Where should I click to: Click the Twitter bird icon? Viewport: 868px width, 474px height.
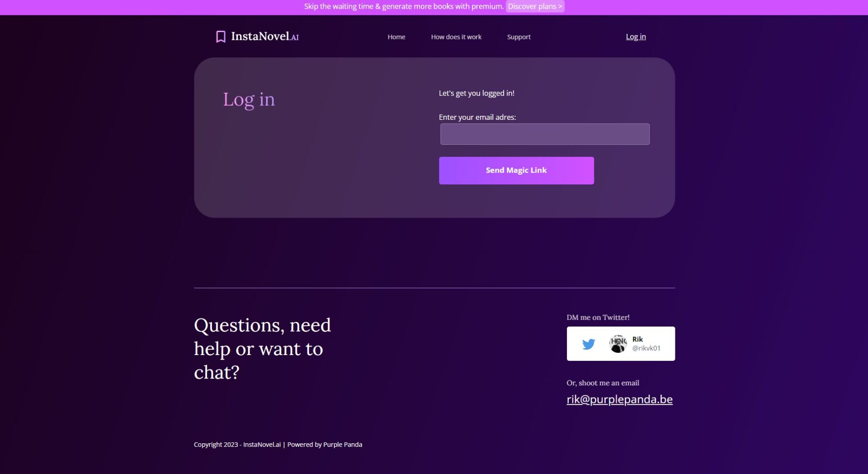[588, 344]
